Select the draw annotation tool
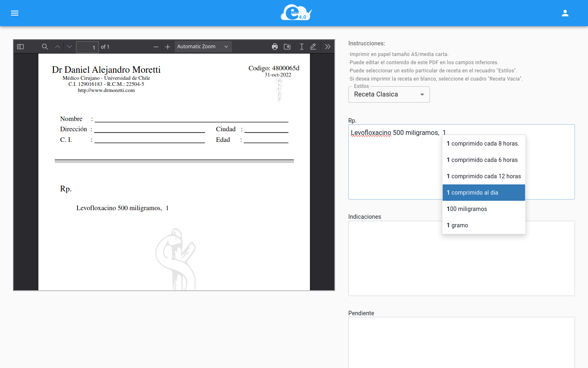Screen dimensions: 588x368 pyautogui.click(x=313, y=47)
